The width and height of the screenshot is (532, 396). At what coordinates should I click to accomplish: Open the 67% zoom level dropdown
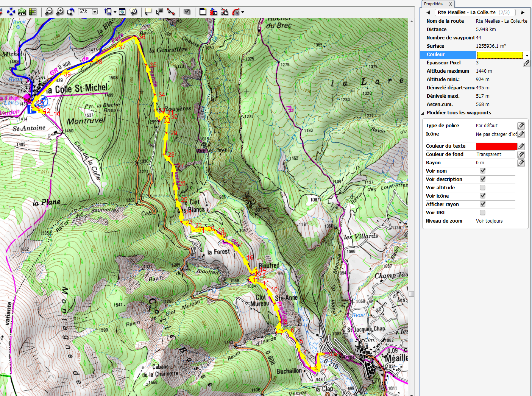click(95, 12)
